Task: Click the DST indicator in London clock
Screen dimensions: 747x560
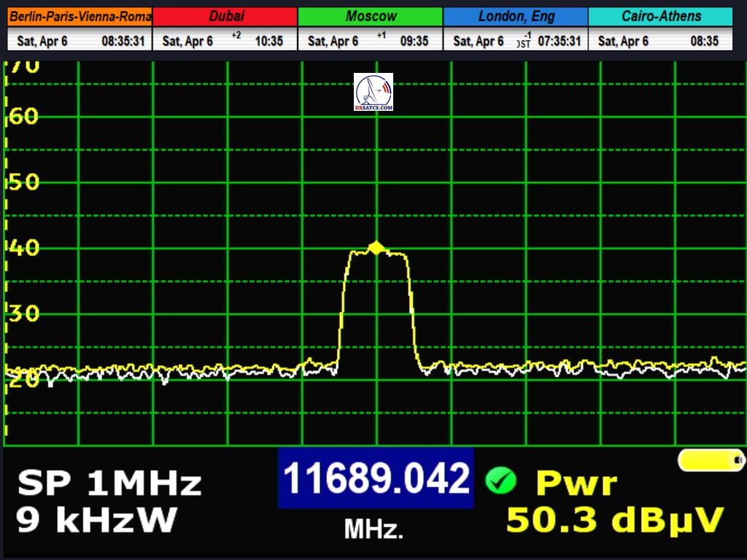Action: [x=524, y=43]
